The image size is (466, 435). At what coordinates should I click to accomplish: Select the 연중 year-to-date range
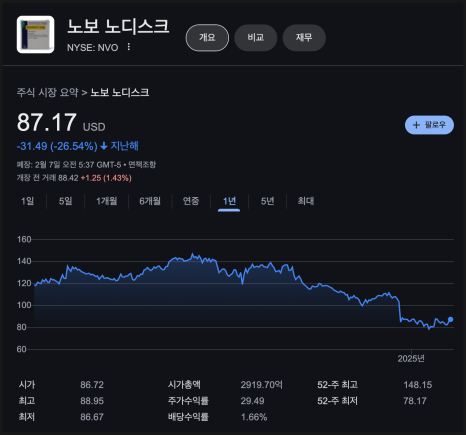click(x=191, y=201)
